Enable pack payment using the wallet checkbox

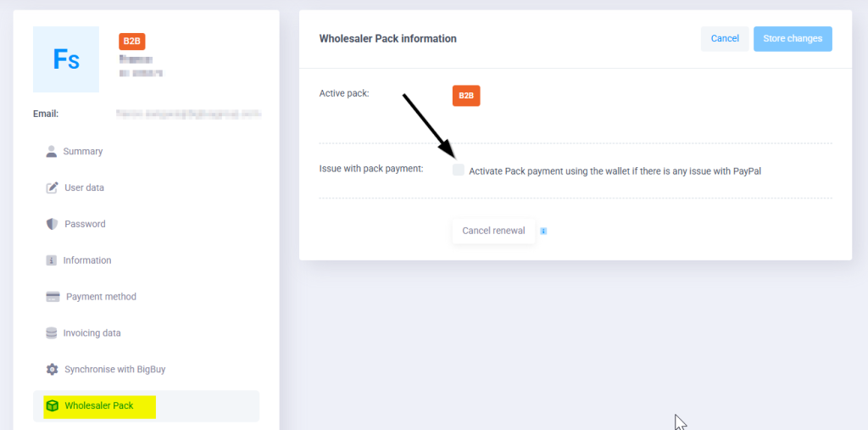459,170
